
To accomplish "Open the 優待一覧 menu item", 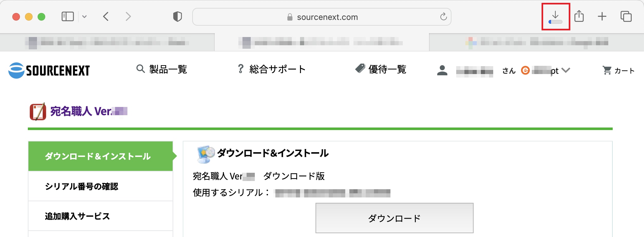I will 381,69.
